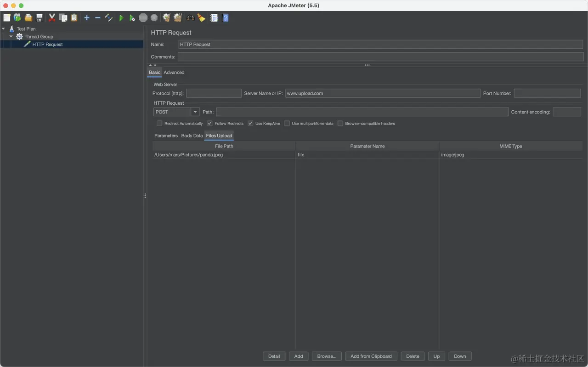Click the Save floppy disk icon
Image resolution: width=588 pixels, height=367 pixels.
(40, 18)
